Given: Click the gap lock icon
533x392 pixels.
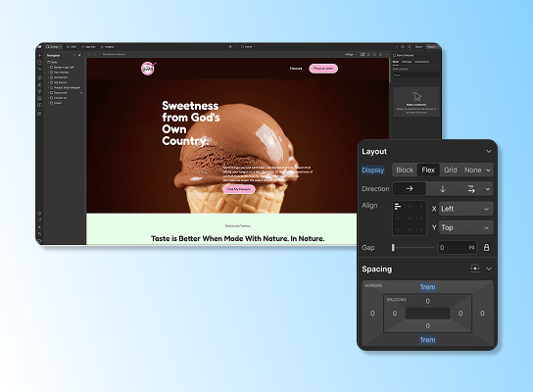Looking at the screenshot, I should (486, 248).
